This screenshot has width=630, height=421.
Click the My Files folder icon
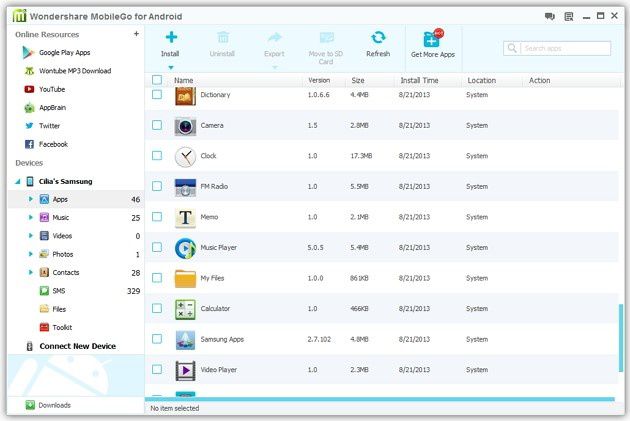(185, 279)
